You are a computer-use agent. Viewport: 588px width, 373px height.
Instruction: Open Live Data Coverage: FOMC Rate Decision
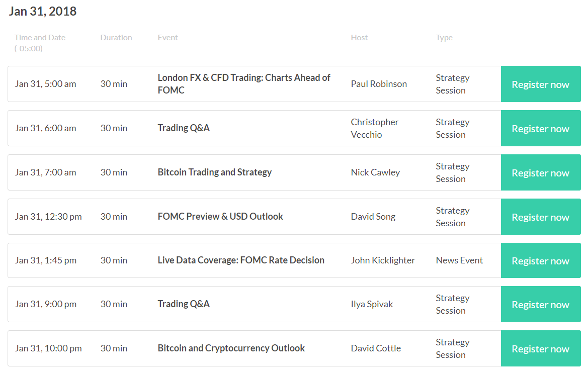(x=241, y=260)
